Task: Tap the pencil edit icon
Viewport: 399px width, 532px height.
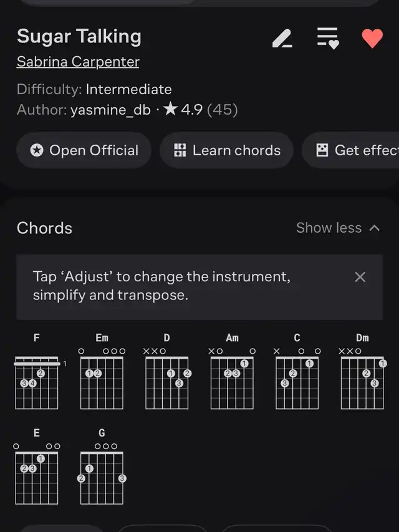Action: (x=282, y=39)
